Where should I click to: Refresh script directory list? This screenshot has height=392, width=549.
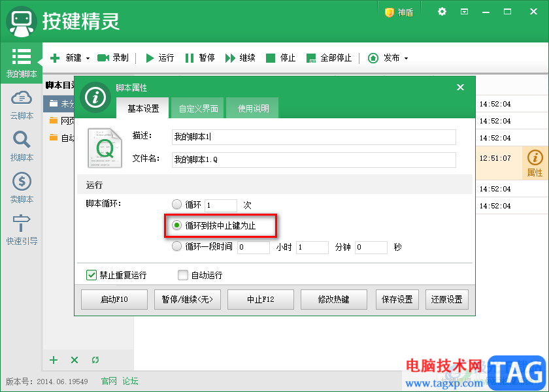click(95, 360)
